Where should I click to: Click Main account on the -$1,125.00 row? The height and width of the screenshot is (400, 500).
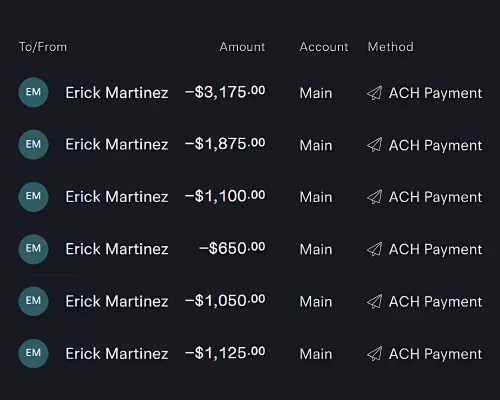point(316,354)
